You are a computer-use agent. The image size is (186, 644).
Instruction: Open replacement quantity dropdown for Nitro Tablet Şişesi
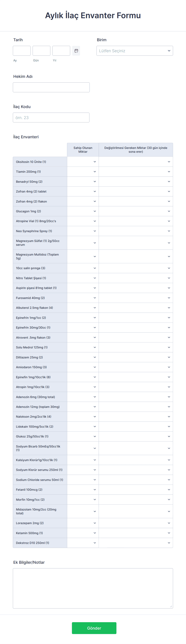coord(136,278)
